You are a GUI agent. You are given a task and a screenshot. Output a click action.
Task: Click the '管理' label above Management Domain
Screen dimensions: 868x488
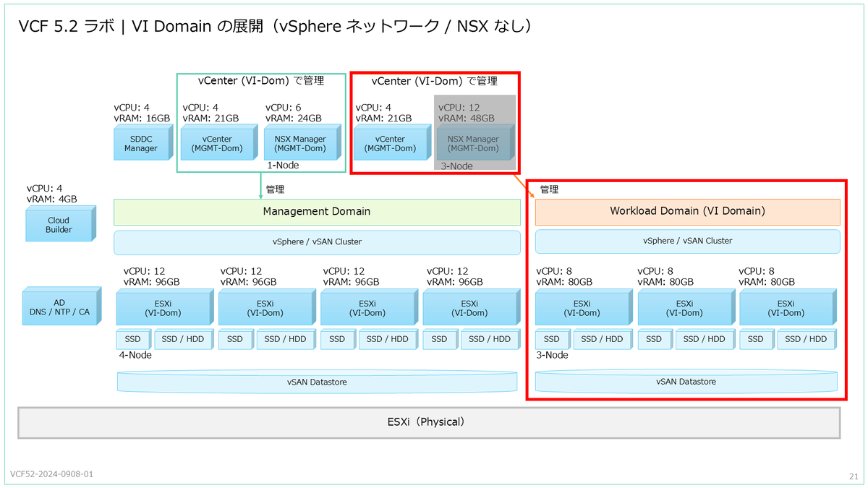coord(276,189)
